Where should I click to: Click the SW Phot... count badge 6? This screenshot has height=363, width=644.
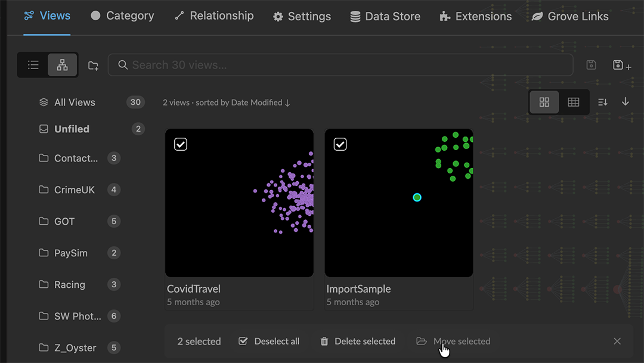tap(114, 316)
